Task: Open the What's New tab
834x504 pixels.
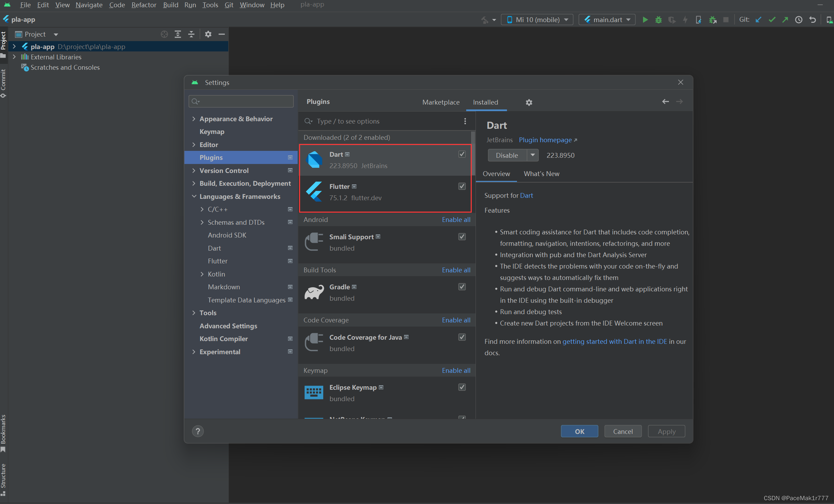Action: tap(541, 174)
